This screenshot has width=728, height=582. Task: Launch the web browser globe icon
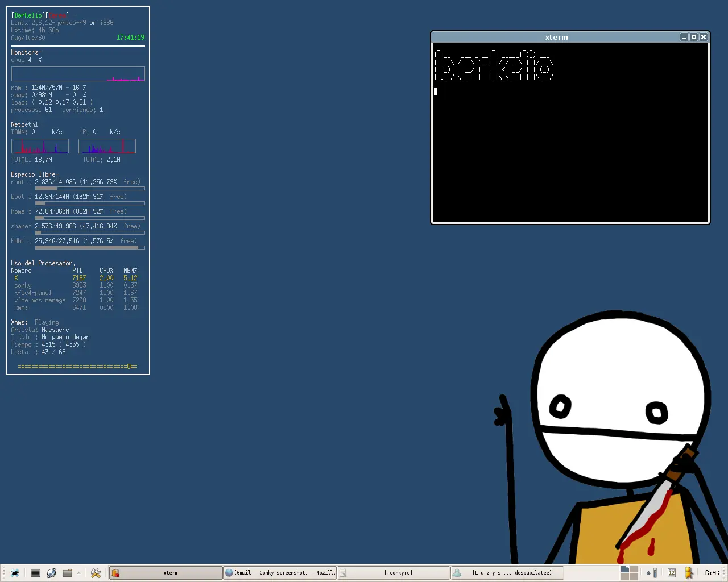(x=51, y=573)
